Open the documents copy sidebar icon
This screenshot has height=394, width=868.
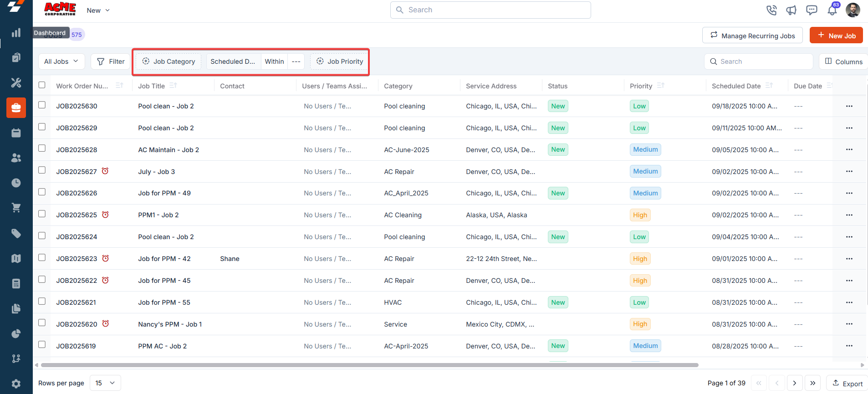(x=16, y=309)
